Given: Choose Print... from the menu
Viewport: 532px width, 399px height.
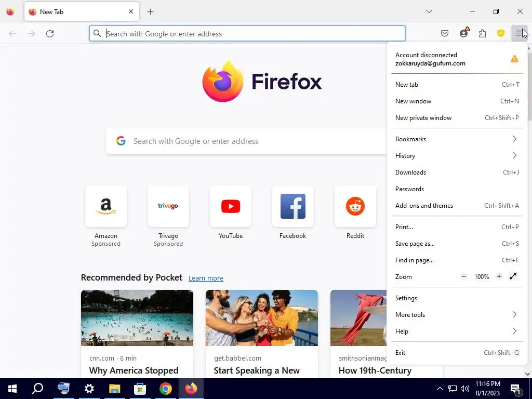Looking at the screenshot, I should pos(457,227).
